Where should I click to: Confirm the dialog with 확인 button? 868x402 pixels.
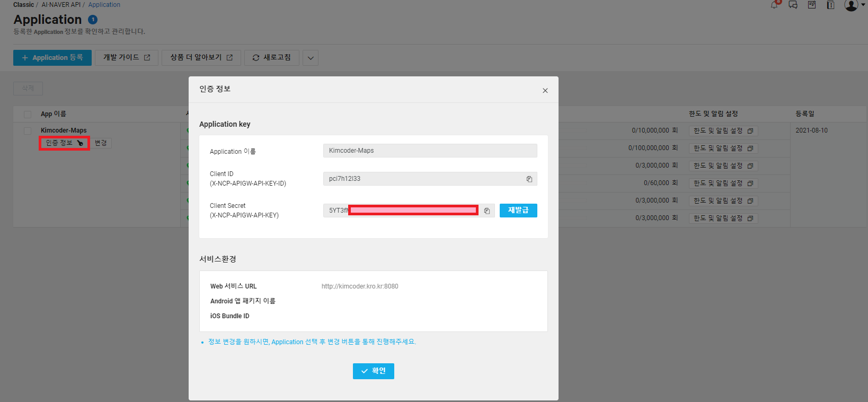374,371
